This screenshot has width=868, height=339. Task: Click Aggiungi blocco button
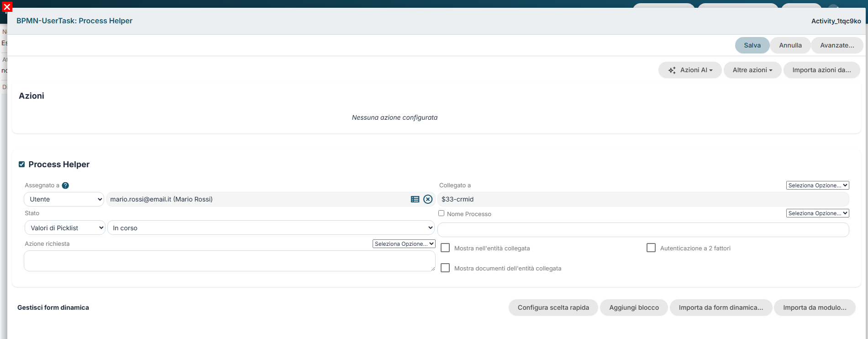(x=634, y=307)
